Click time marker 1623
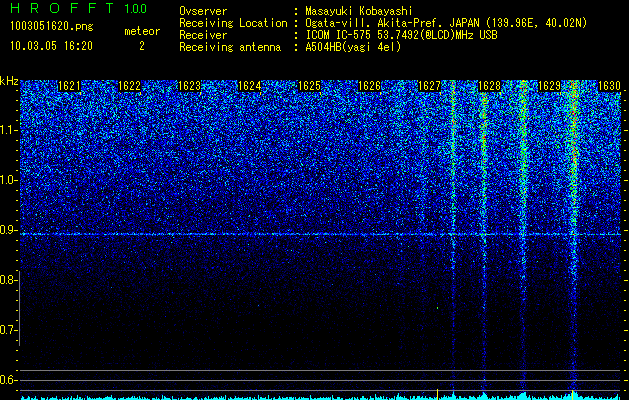This screenshot has width=629, height=400. tap(189, 86)
